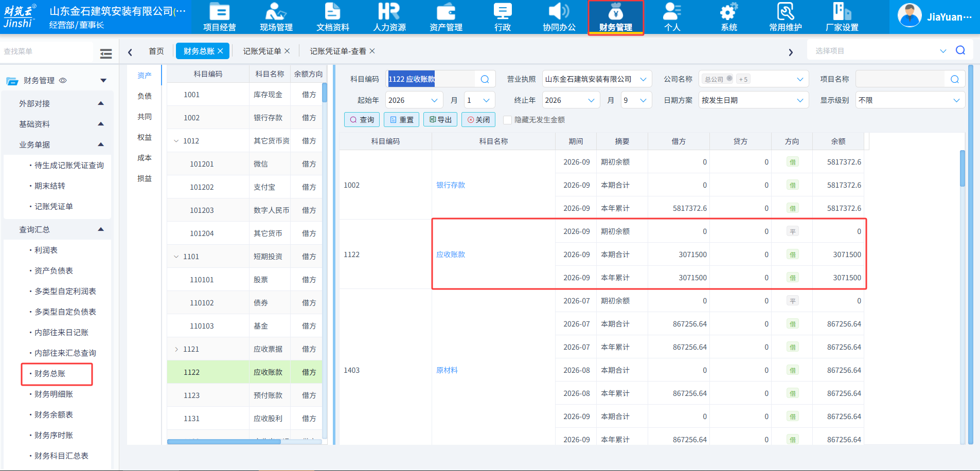Screen dimensions: 980x471
Task: Click the 重置 button
Action: tap(401, 120)
